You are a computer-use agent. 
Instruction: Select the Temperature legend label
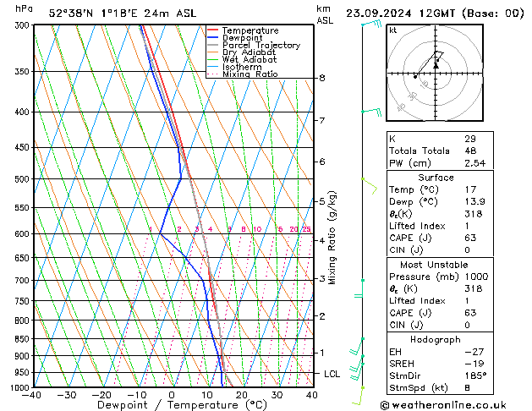point(250,30)
